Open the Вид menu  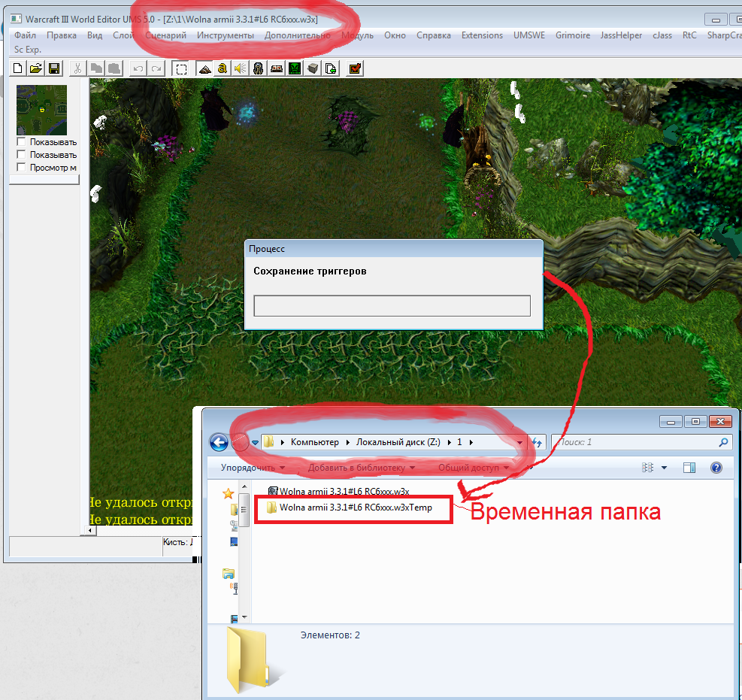point(95,35)
